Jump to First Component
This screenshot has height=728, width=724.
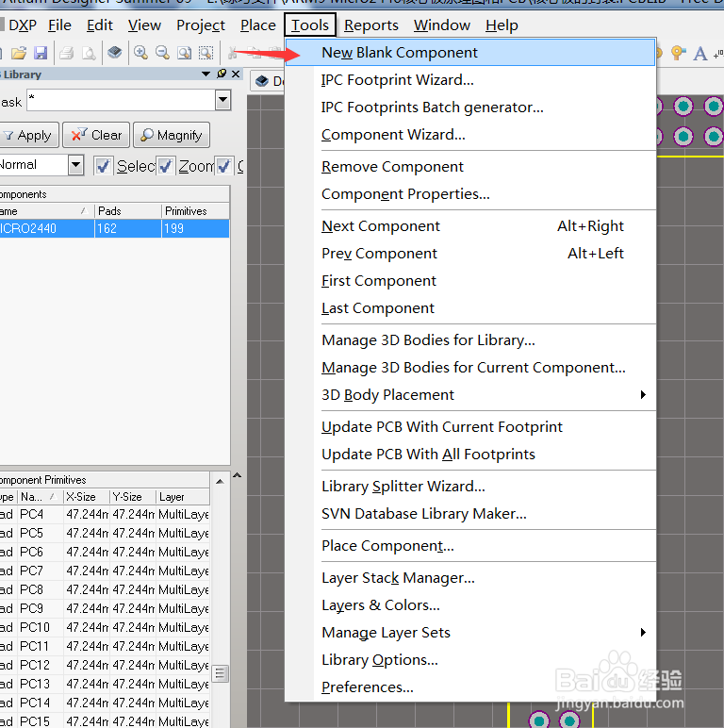coord(470,281)
